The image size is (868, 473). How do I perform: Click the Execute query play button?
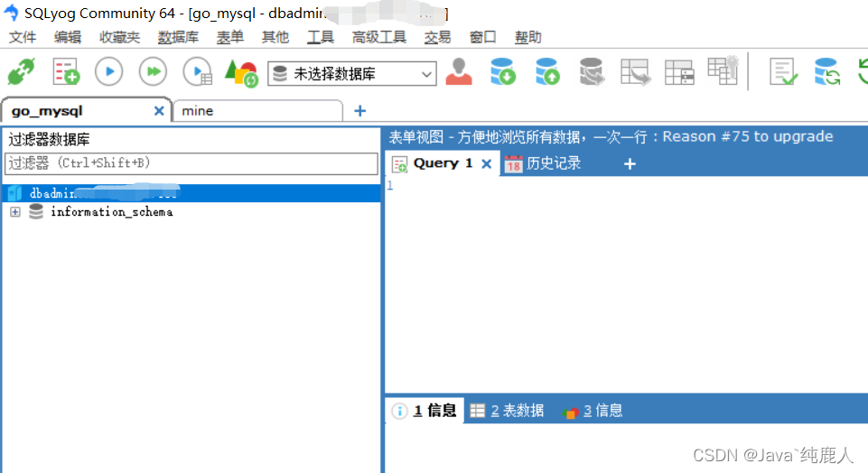click(x=109, y=72)
